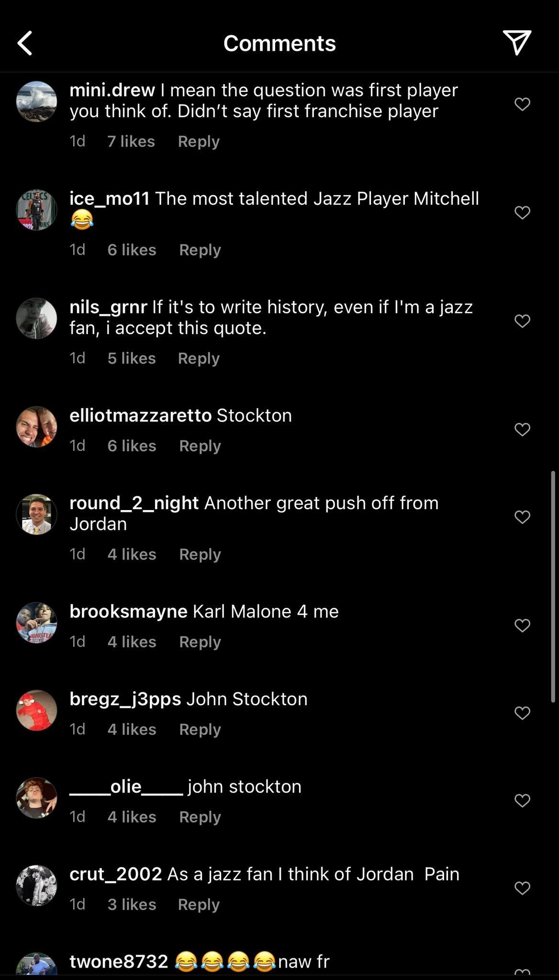Tap the heart beside round_2_night's comment
Viewport: 559px width, 980px height.
click(522, 517)
